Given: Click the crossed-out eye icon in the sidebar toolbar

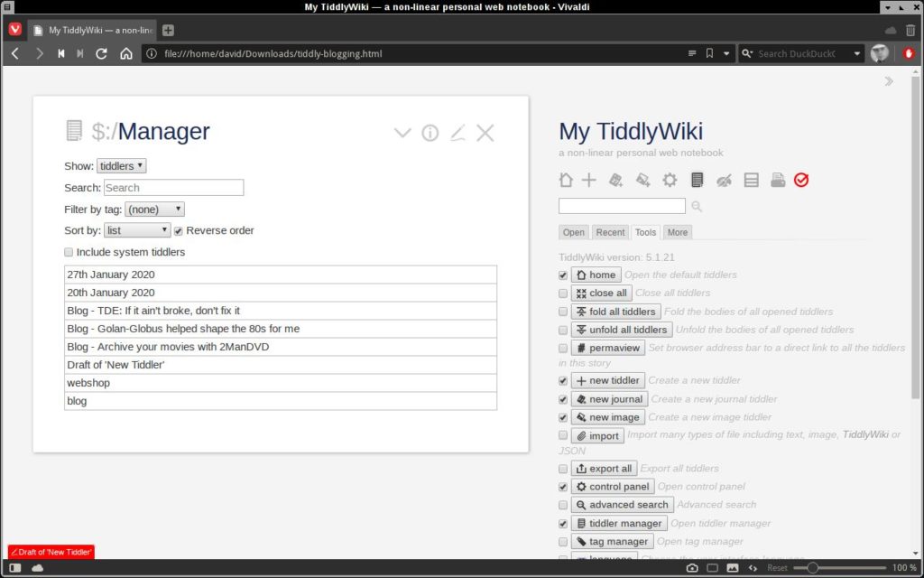Looking at the screenshot, I should click(x=724, y=180).
